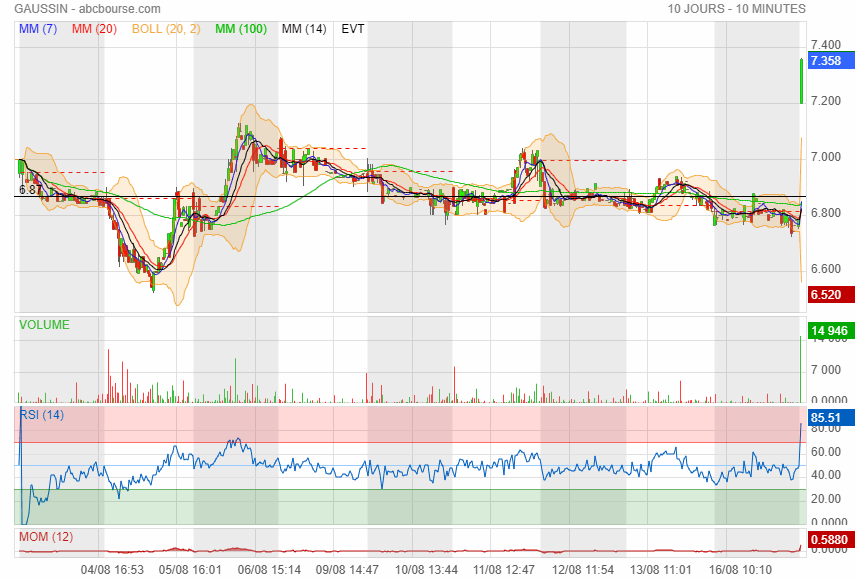Click the 11/08 12:47 time axis label

504,570
